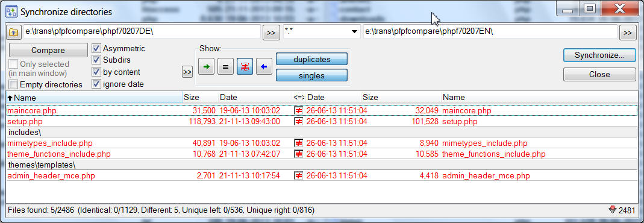Select left setup.php file row

coord(25,122)
